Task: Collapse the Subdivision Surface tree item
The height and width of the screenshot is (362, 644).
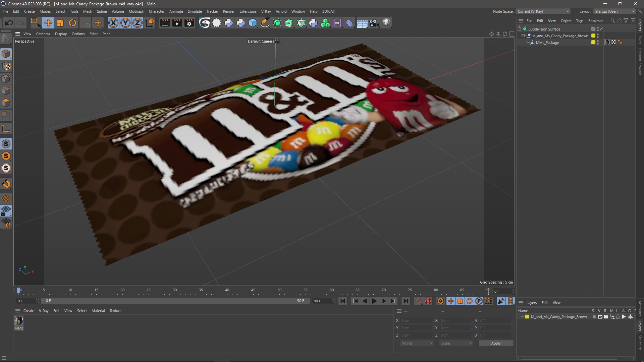Action: coord(519,29)
